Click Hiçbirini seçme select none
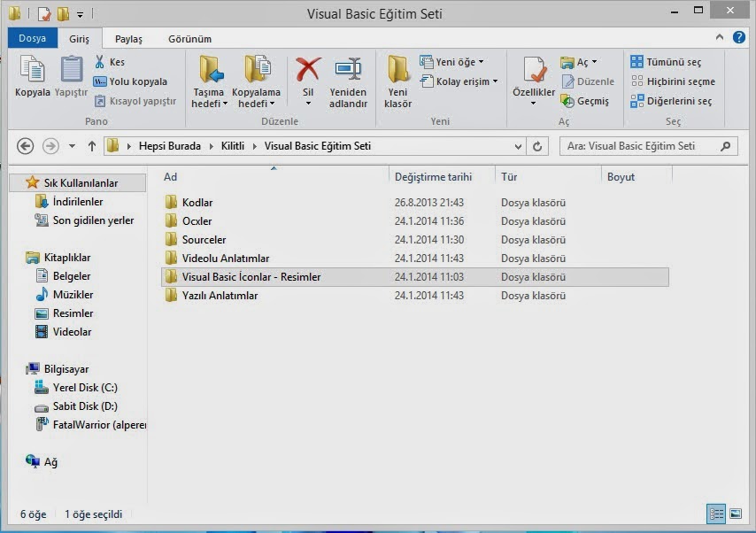Screen dimensions: 756x533 673,81
